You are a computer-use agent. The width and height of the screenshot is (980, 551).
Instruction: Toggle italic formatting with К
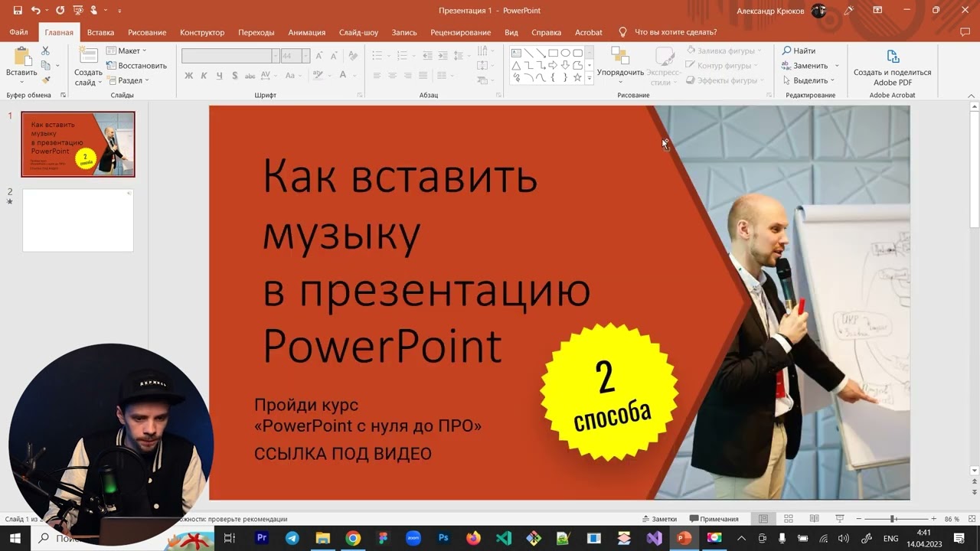point(203,75)
